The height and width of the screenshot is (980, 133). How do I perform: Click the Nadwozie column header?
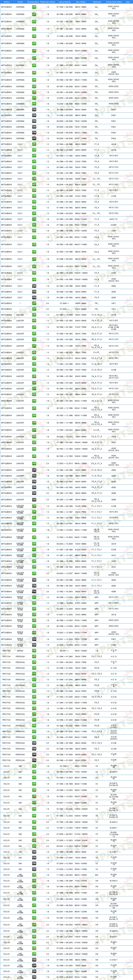pos(97,2)
